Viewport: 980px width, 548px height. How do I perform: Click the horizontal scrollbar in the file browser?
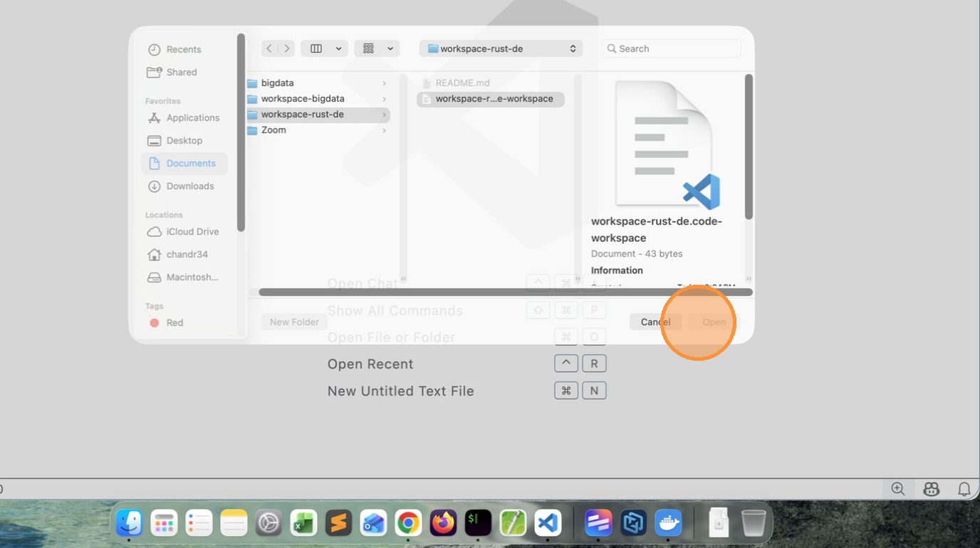click(506, 292)
